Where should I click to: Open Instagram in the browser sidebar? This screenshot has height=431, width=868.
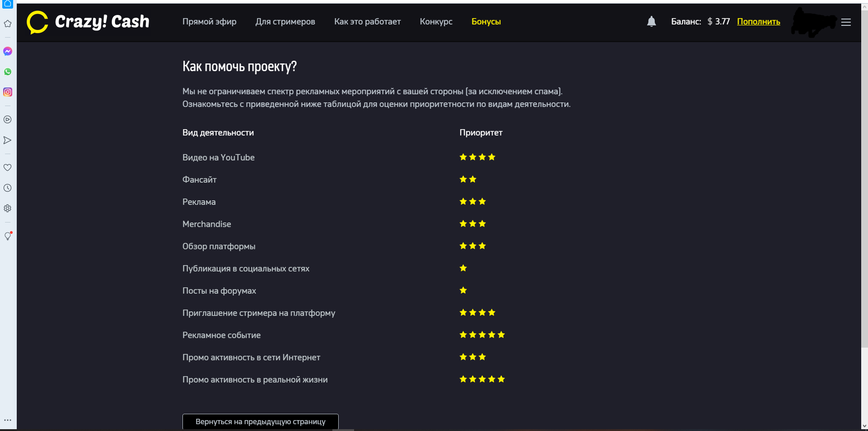[8, 92]
